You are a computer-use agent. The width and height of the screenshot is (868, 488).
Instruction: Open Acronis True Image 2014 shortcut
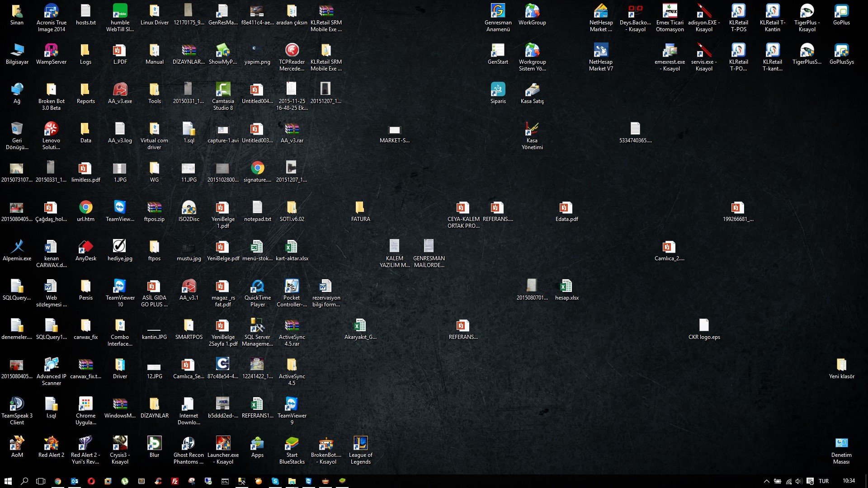point(51,18)
